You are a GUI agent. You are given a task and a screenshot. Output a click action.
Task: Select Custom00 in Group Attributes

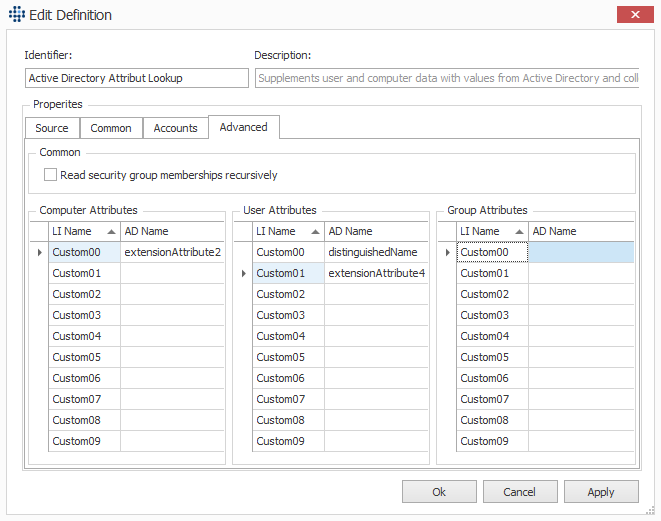point(492,252)
